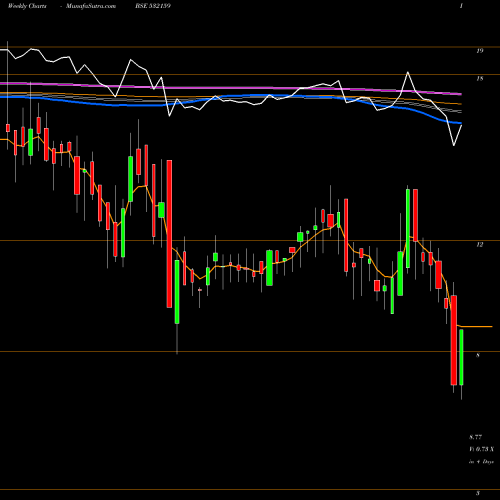This screenshot has height=500, width=500.
Task: Click the last price value "8.77"
Action: click(x=476, y=437)
